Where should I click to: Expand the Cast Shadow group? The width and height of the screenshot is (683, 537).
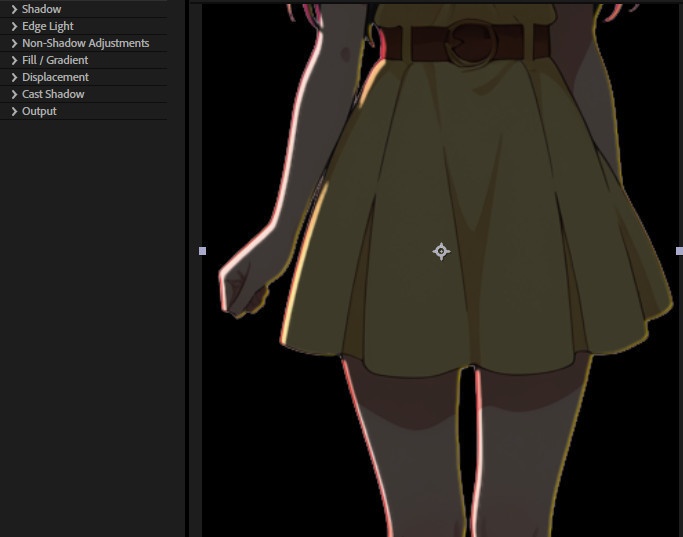pos(14,94)
